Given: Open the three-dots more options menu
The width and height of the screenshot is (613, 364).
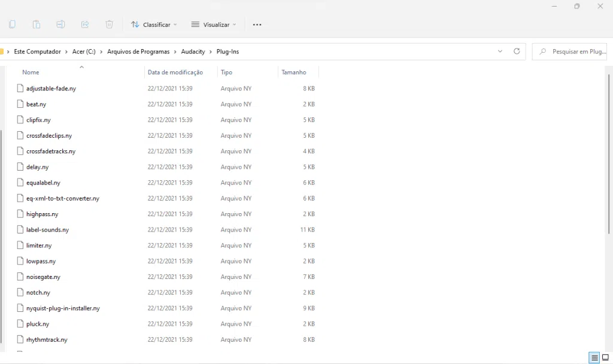Looking at the screenshot, I should (x=257, y=25).
